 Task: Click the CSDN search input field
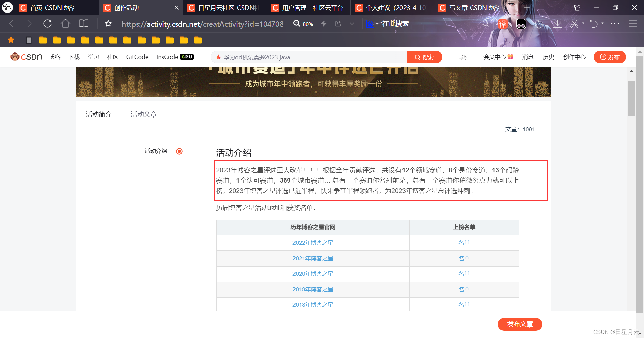coord(309,57)
